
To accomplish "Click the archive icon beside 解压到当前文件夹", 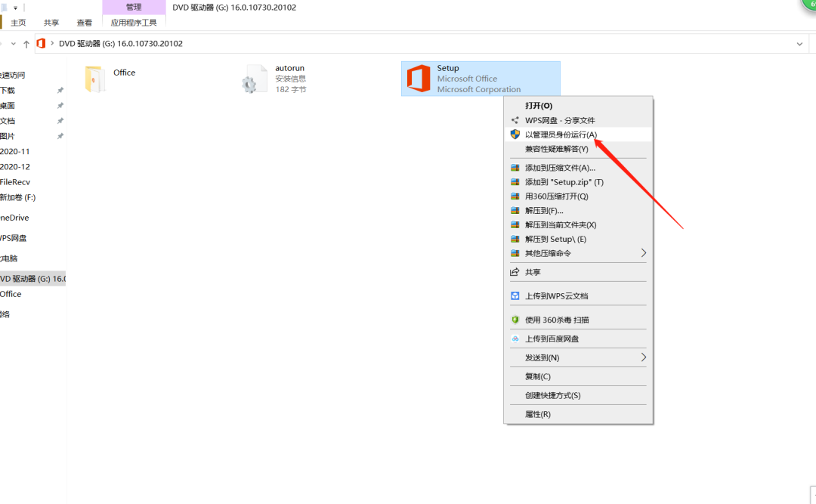I will pyautogui.click(x=515, y=224).
